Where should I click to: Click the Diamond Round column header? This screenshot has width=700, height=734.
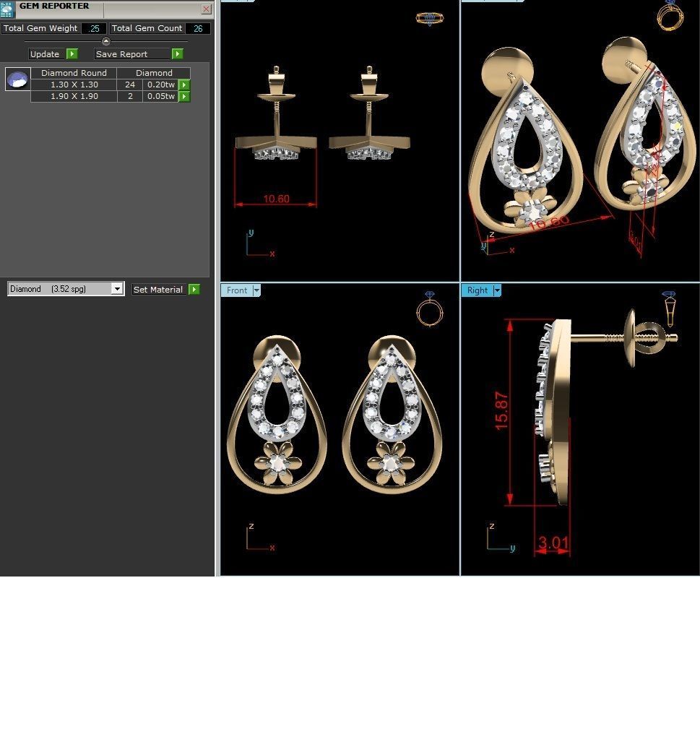tap(74, 73)
